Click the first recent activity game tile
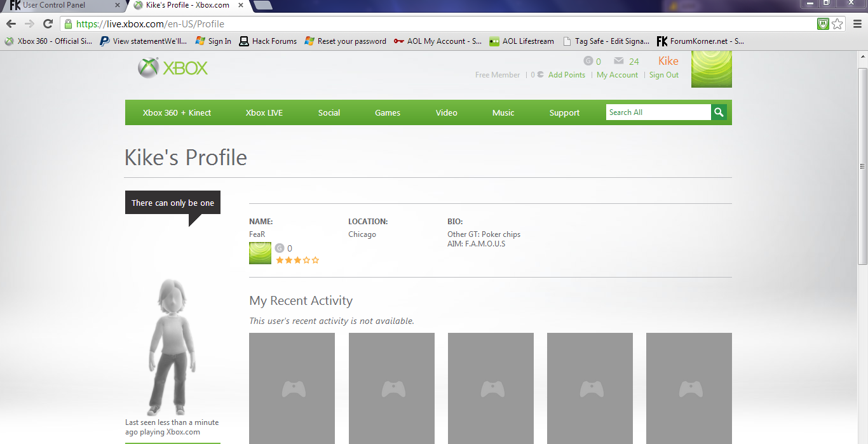Viewport: 868px width, 444px height. 292,388
